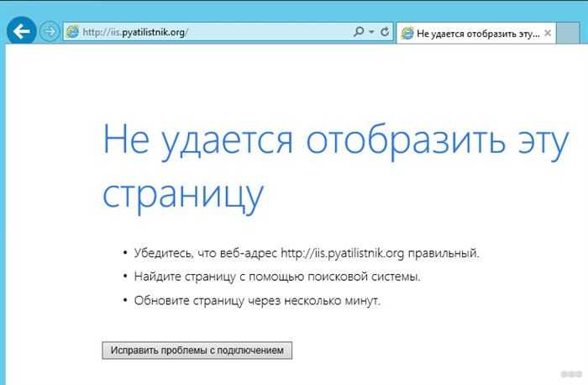Image resolution: width=588 pixels, height=385 pixels.
Task: Click the magnifier search icon in address bar
Action: 359,32
